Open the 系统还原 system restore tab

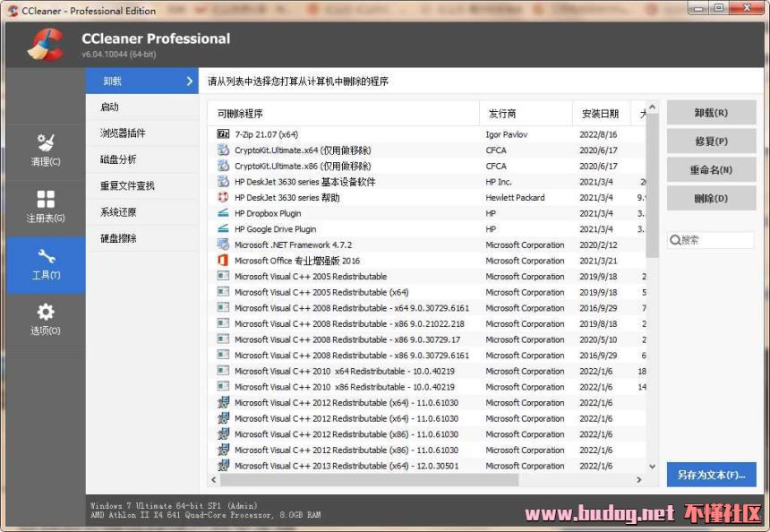click(142, 212)
